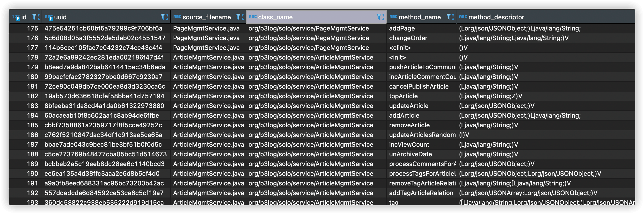Click the filter icon in the class_name header
The image size is (644, 214).
click(379, 17)
